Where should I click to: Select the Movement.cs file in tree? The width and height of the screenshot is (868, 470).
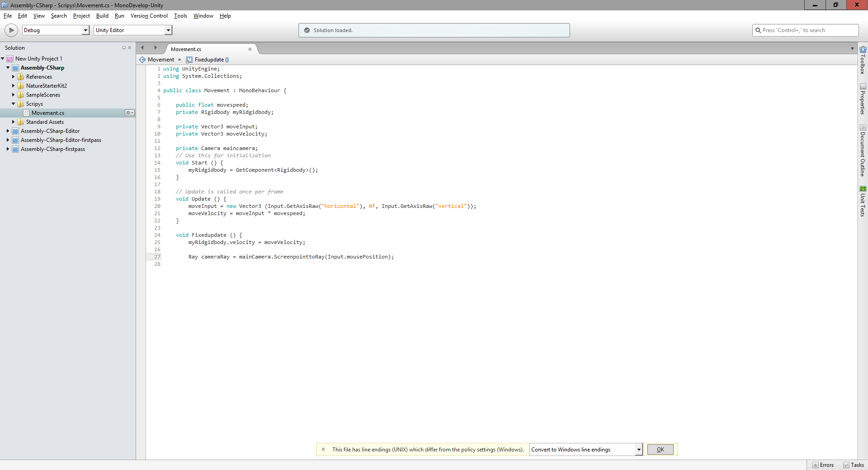(48, 113)
